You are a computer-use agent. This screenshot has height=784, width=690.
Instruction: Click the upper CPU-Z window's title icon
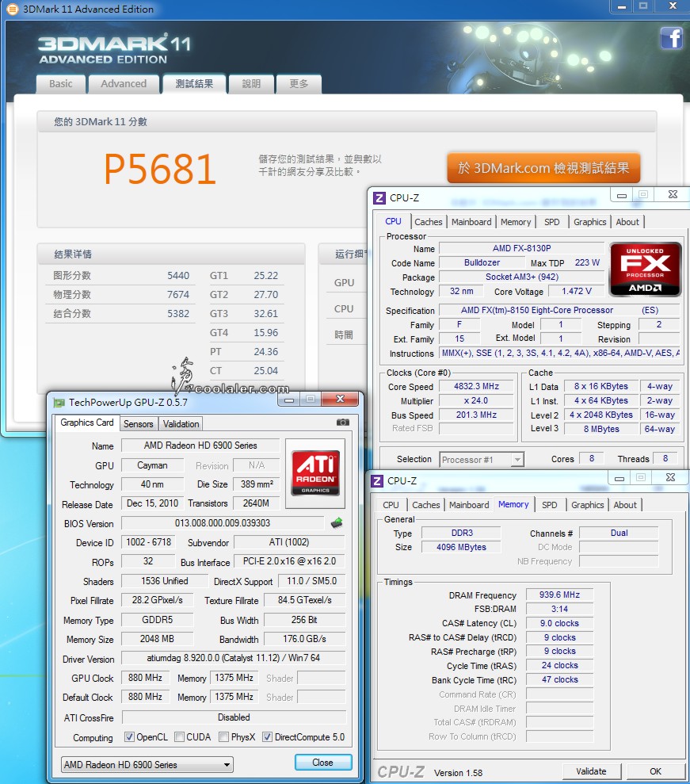tap(379, 198)
